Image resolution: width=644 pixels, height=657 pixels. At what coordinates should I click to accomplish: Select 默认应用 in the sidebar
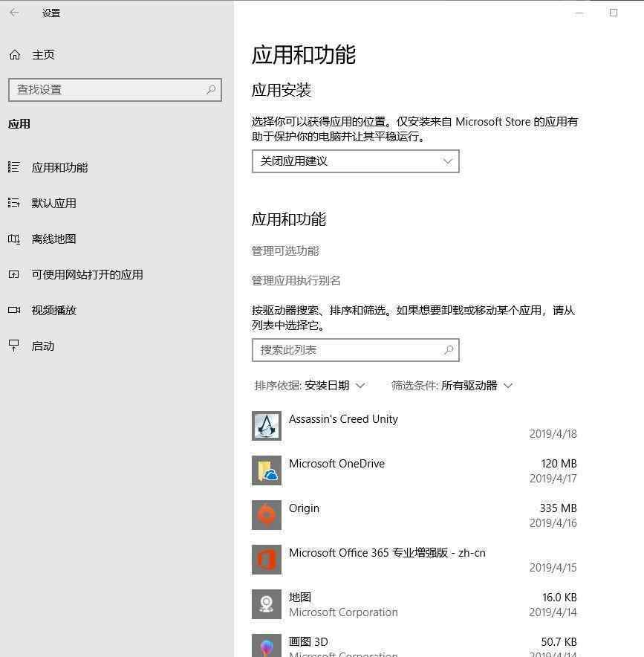coord(54,203)
